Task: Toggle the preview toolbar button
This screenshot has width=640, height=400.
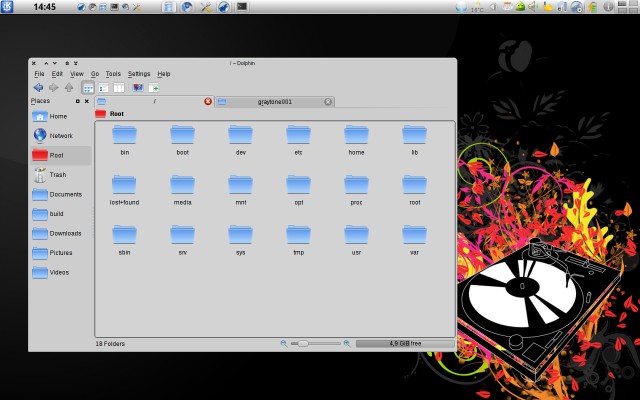Action: click(138, 87)
